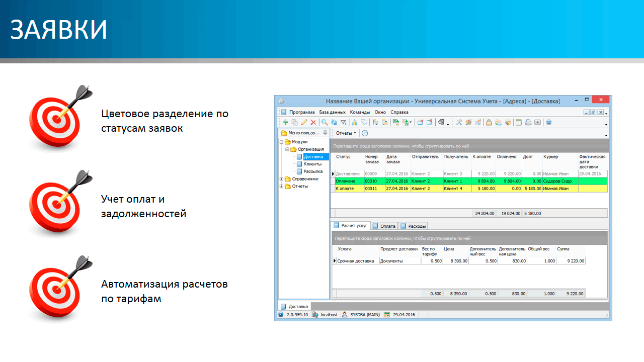Click recipient Клиент 4 cell
The height and width of the screenshot is (362, 644).
(x=457, y=189)
